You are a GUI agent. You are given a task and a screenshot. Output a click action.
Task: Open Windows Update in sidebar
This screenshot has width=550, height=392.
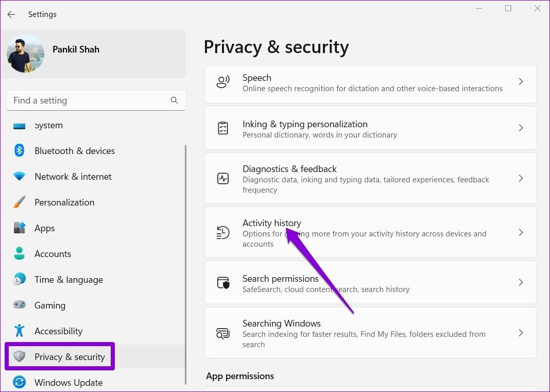pyautogui.click(x=68, y=383)
